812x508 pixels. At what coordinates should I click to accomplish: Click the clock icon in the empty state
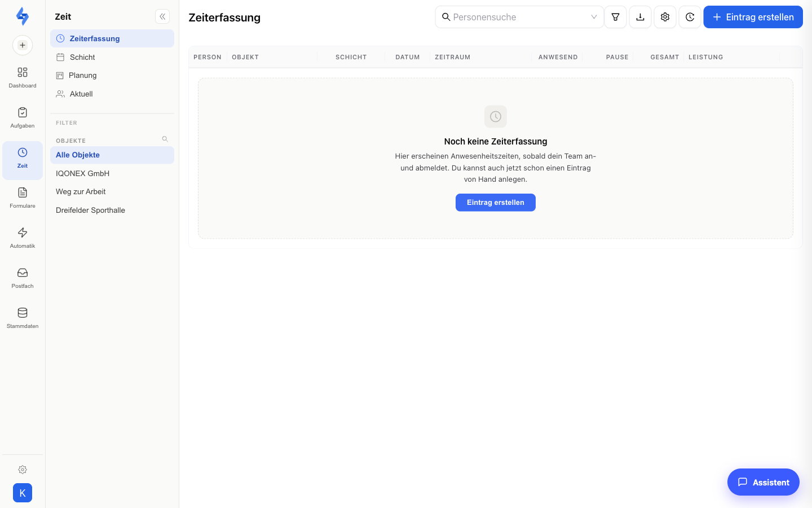pyautogui.click(x=496, y=116)
